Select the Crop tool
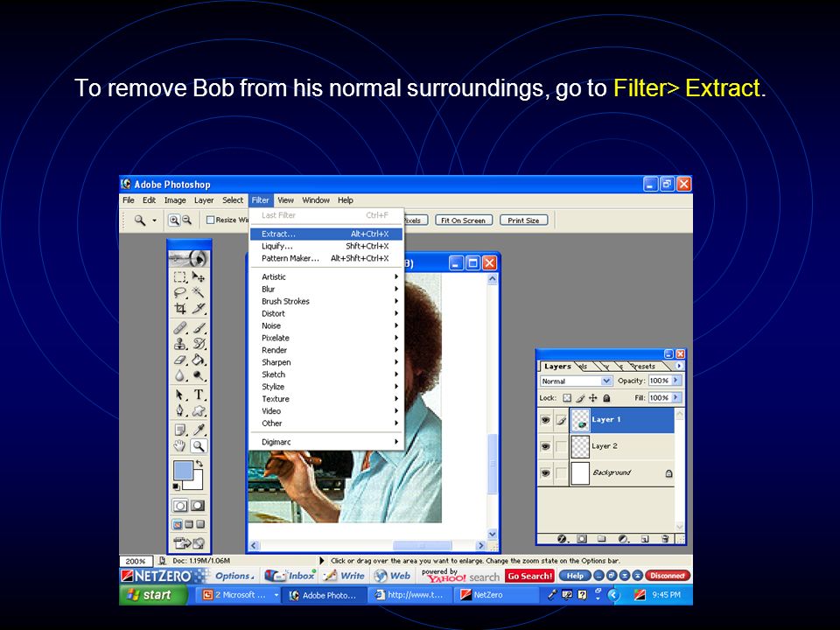Image resolution: width=840 pixels, height=630 pixels. [x=180, y=308]
